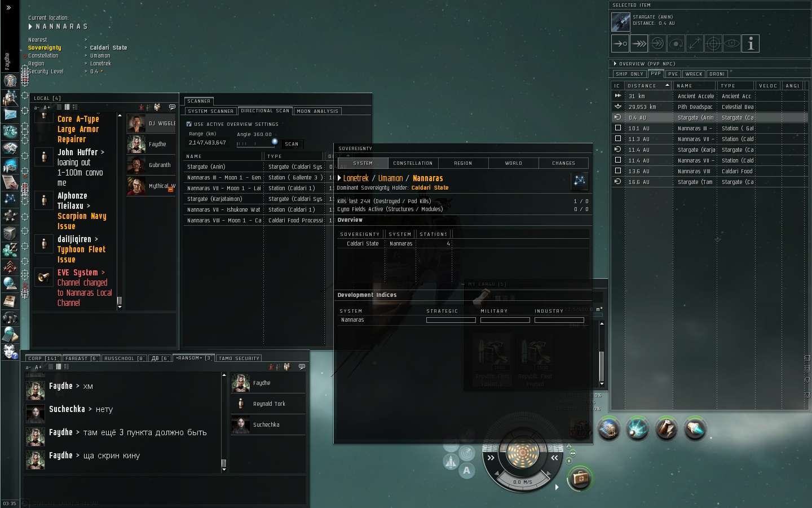812x508 pixels.
Task: Open the radar scanner button near HUD
Action: (x=466, y=453)
